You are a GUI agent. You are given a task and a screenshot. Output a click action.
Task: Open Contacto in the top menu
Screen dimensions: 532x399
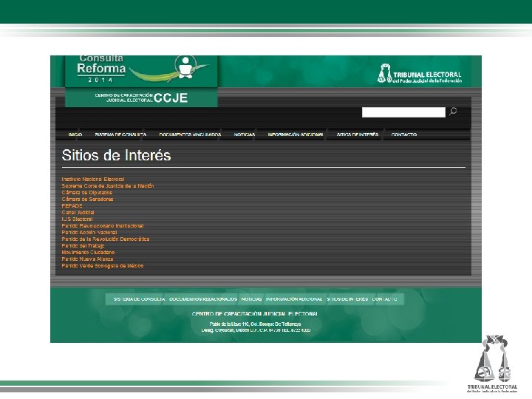click(403, 134)
